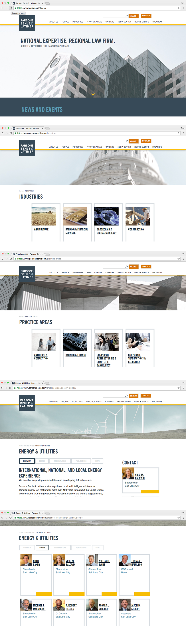This screenshot has height=644, width=186.
Task: Click William J. Evans's photo
Action: point(92,560)
